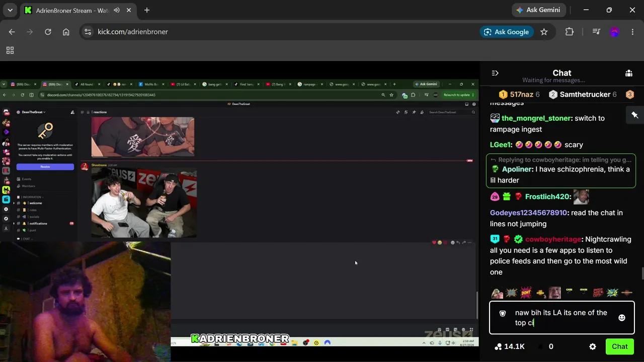This screenshot has width=644, height=362.
Task: Open the_mongrel_stoner's user profile
Action: [x=536, y=118]
